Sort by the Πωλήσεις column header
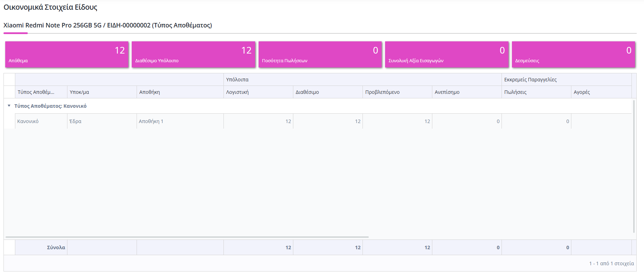This screenshot has height=276, width=644. (536, 92)
